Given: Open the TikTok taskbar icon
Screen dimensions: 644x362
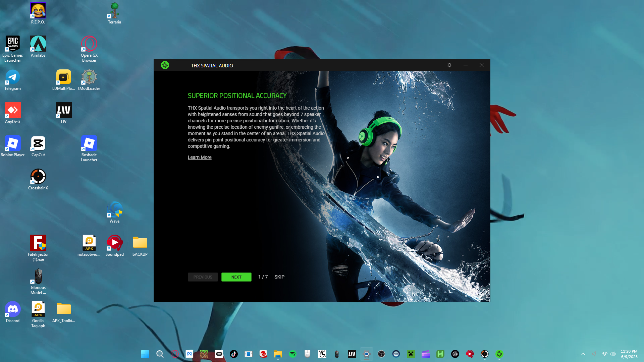Looking at the screenshot, I should point(234,354).
